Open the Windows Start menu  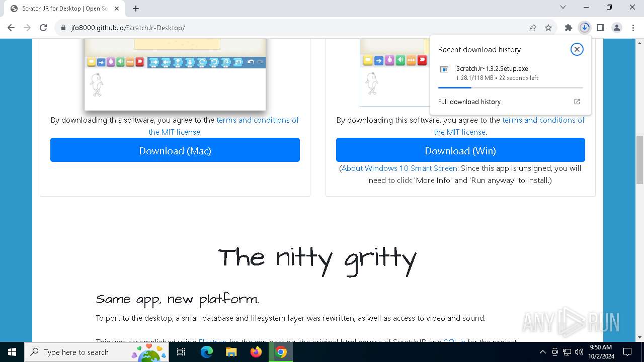click(12, 352)
